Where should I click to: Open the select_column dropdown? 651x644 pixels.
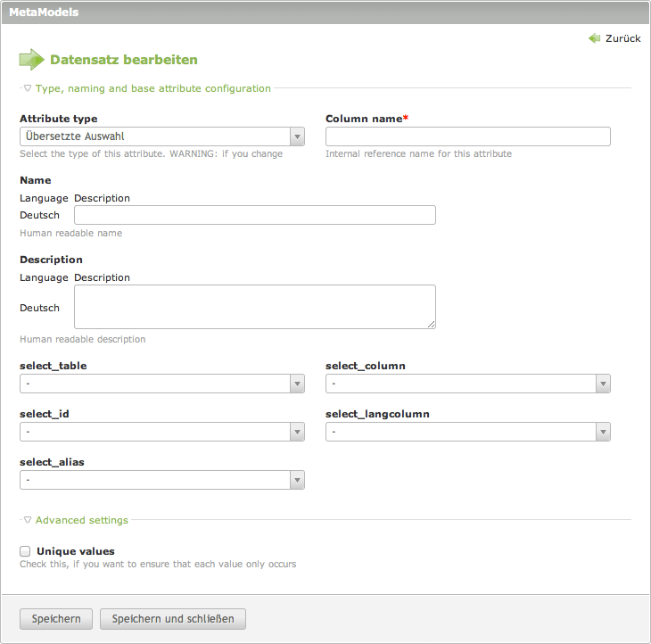pyautogui.click(x=468, y=384)
